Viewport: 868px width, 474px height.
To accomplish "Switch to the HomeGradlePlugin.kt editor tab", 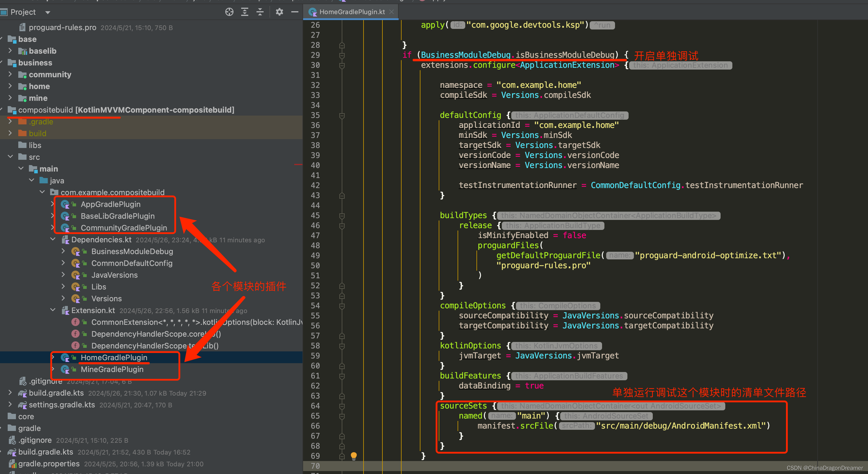I will (352, 11).
